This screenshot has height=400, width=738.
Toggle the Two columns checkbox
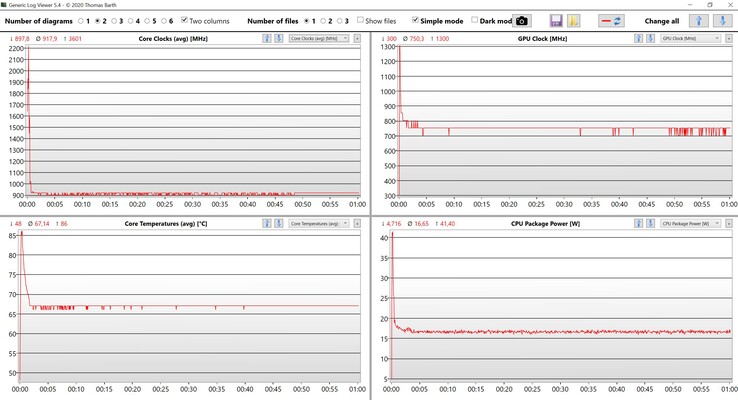tap(185, 20)
